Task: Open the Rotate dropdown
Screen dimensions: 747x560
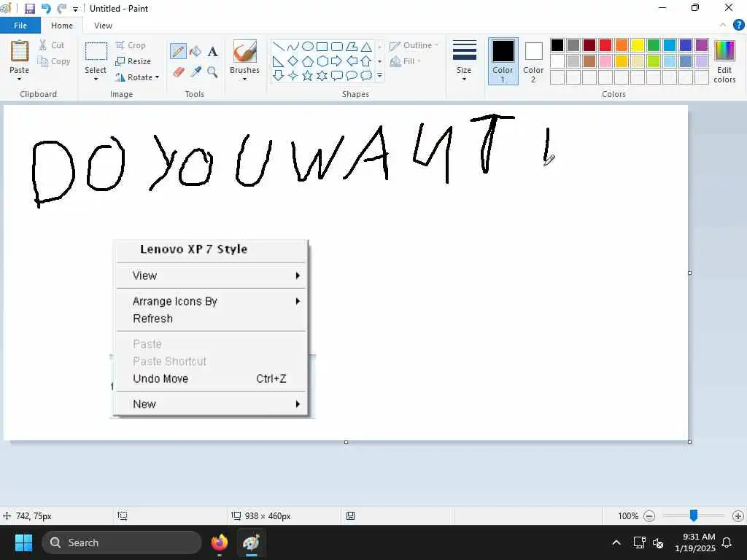Action: tap(137, 77)
